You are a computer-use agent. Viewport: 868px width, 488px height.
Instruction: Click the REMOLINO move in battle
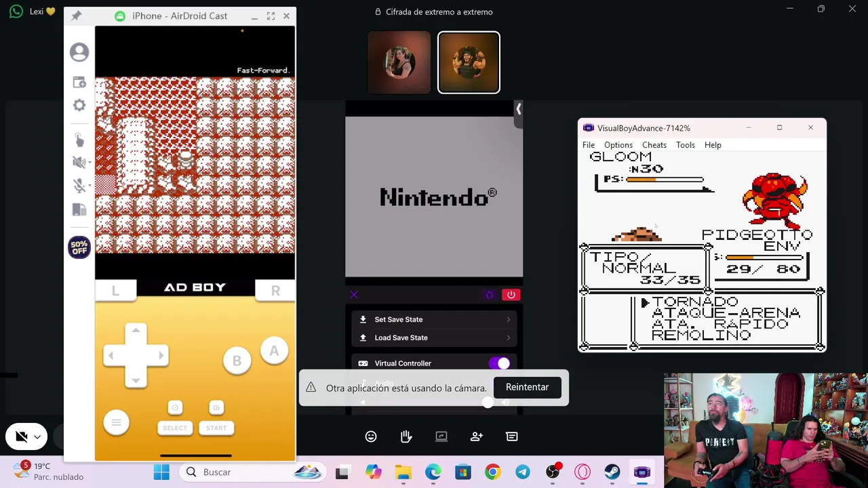(x=701, y=335)
